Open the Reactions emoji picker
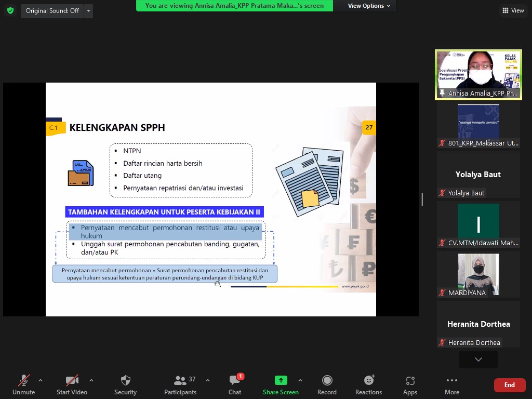Image resolution: width=532 pixels, height=399 pixels. (368, 385)
